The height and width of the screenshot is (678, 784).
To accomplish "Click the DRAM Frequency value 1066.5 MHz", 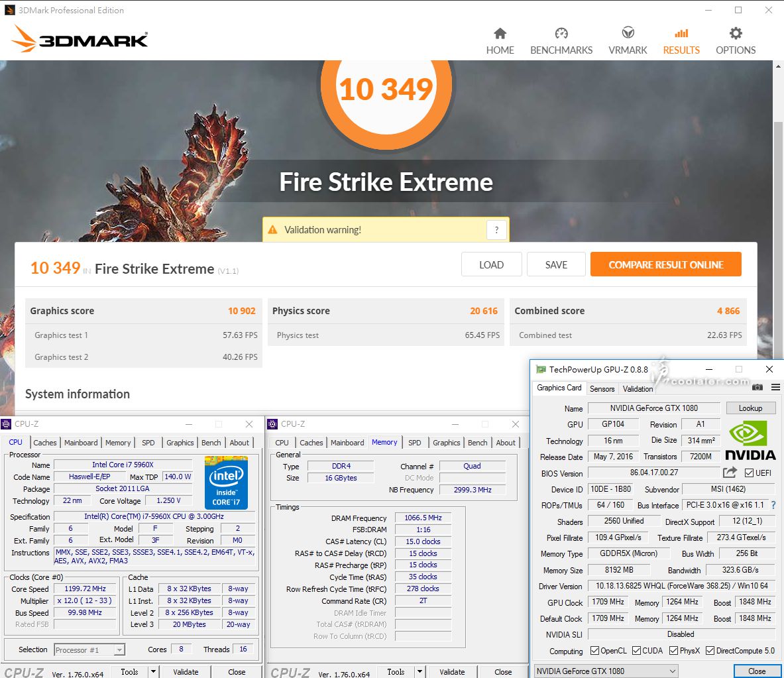I will (423, 518).
